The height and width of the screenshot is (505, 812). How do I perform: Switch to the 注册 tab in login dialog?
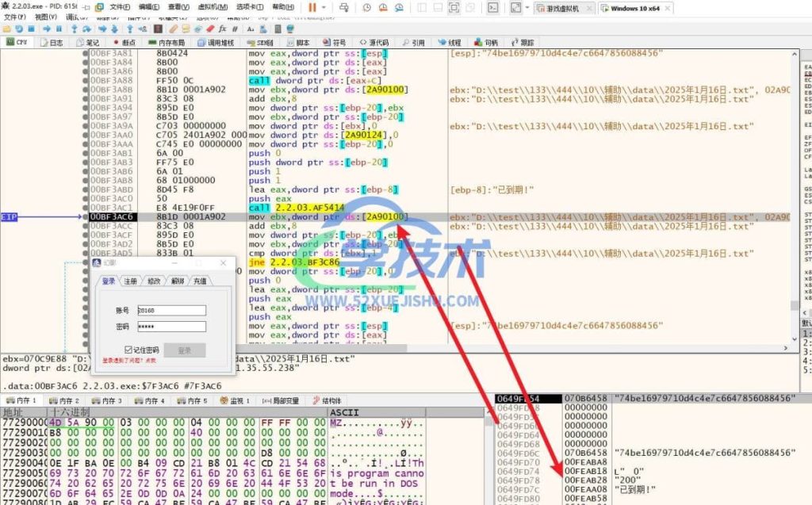(130, 281)
